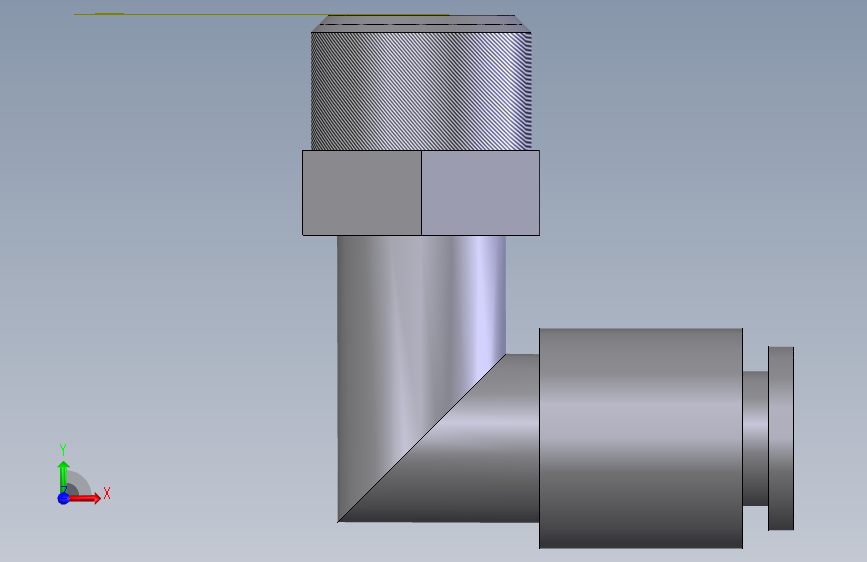
Task: Pick the lighter right face of hex nut
Action: click(x=480, y=192)
